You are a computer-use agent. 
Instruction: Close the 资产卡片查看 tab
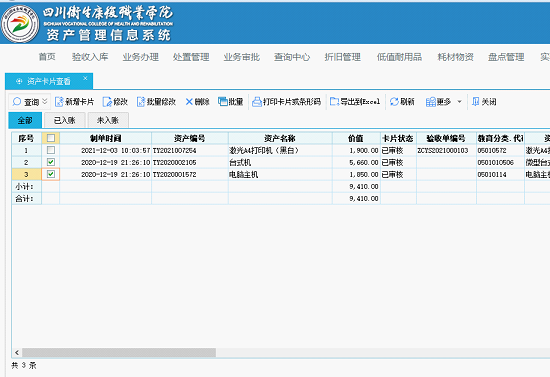[x=85, y=78]
